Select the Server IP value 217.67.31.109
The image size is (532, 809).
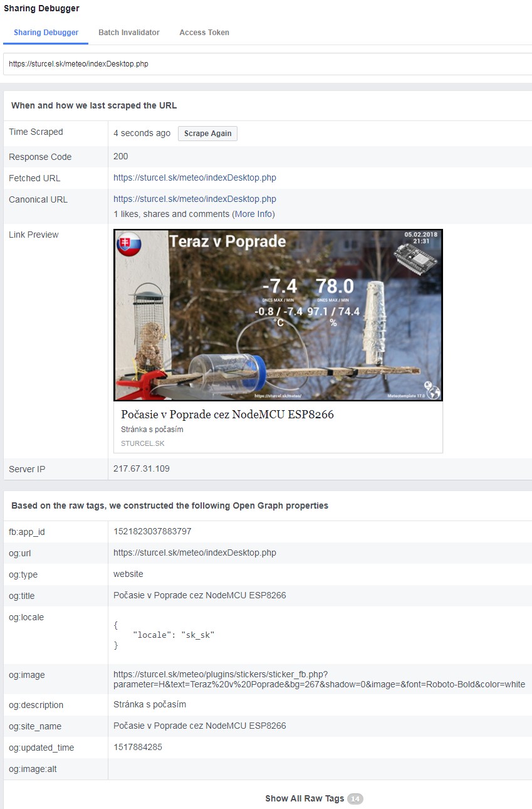pyautogui.click(x=142, y=469)
